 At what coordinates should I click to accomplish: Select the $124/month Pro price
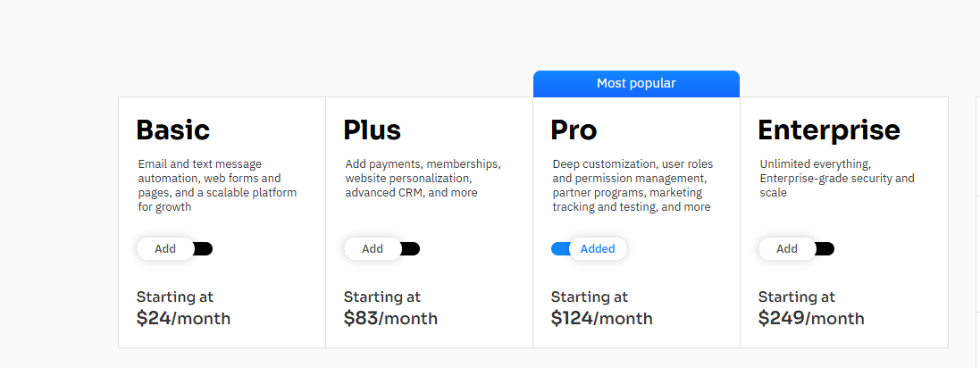tap(601, 318)
